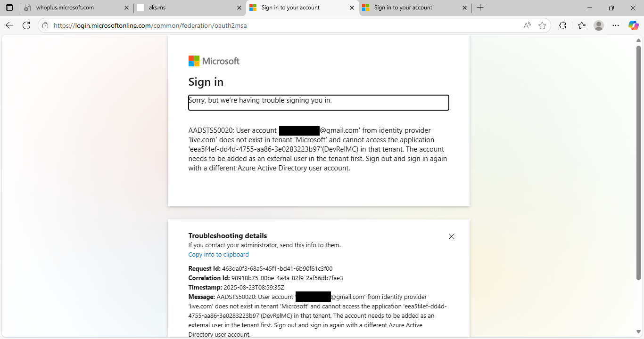Click Copy info to clipboard link
The width and height of the screenshot is (644, 339).
tap(218, 255)
